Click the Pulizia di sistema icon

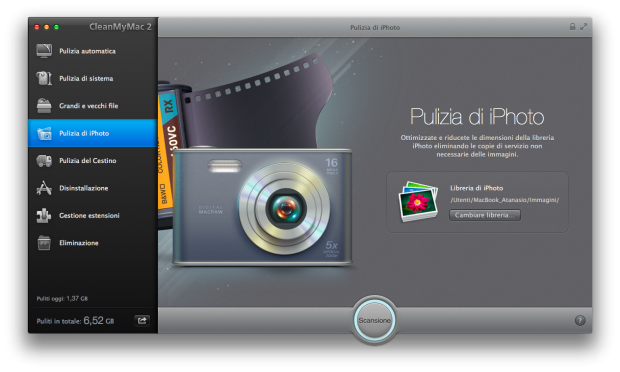(44, 78)
